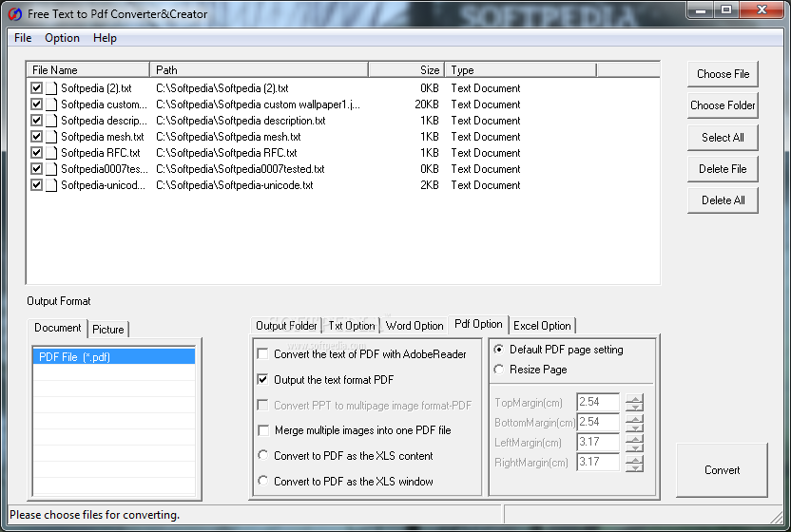Click the LeftMargin(cm) value field
The width and height of the screenshot is (791, 532).
coord(598,443)
